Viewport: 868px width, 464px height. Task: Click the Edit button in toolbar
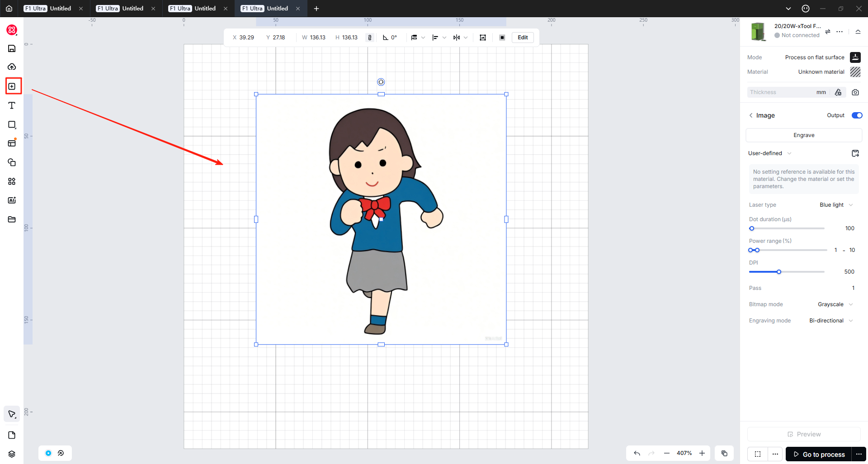(523, 38)
